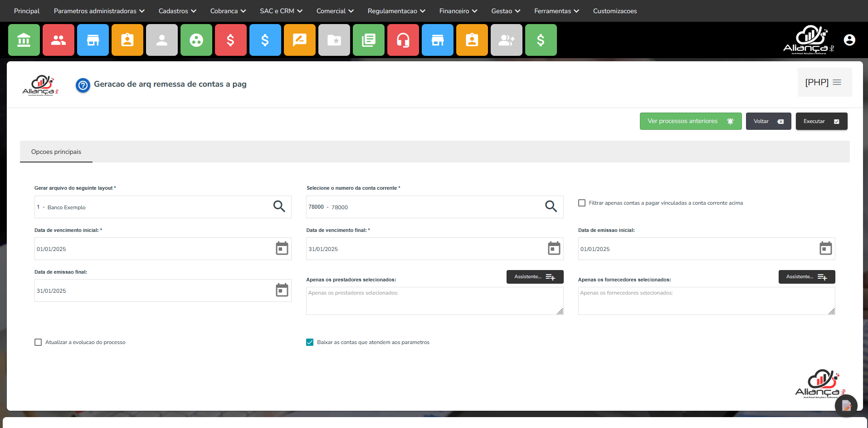Click the green bank building icon
The image size is (868, 428).
point(24,40)
